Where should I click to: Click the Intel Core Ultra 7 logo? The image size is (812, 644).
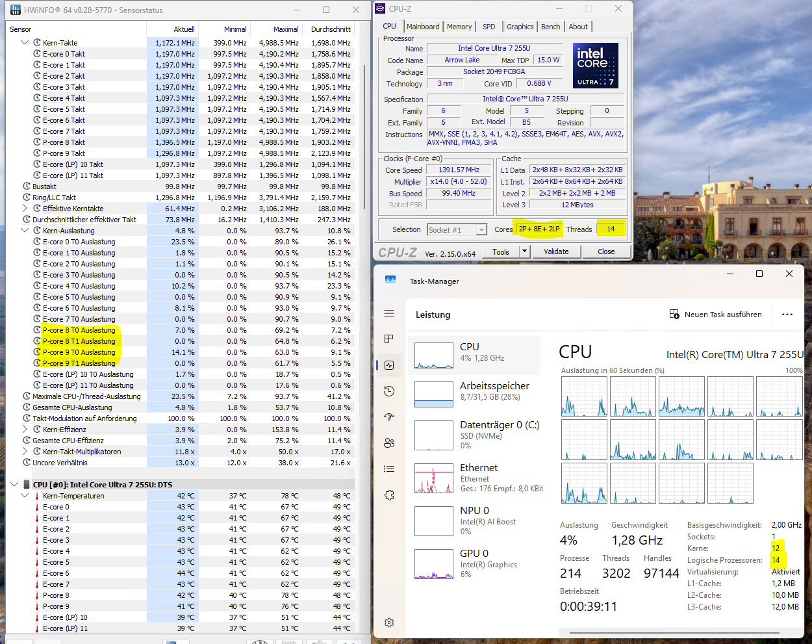[596, 66]
